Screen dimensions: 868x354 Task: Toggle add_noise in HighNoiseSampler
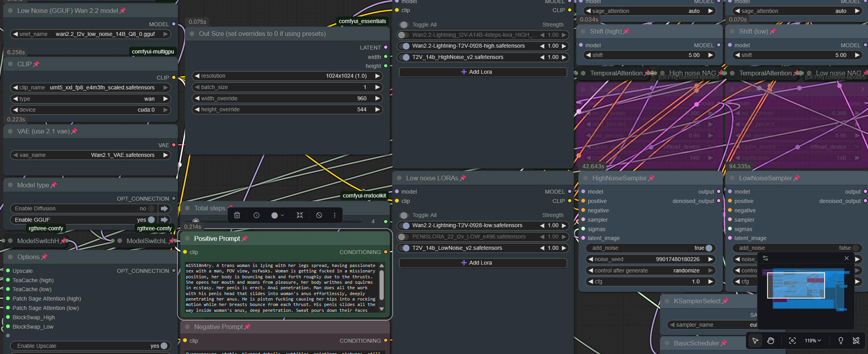coord(709,248)
